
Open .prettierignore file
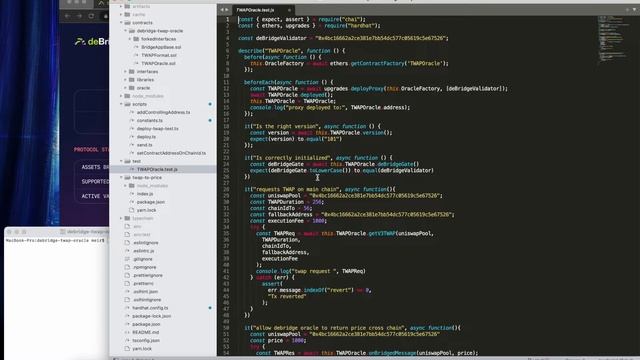click(147, 276)
